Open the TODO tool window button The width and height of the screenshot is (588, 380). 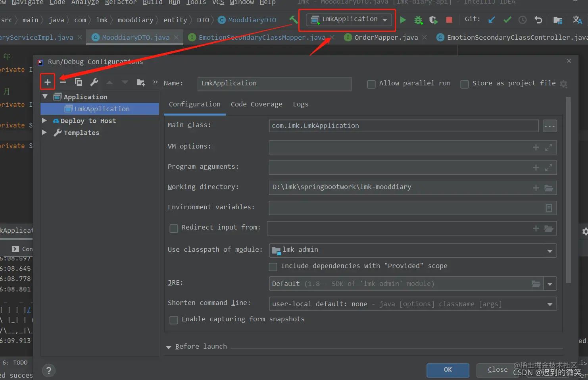(x=15, y=363)
